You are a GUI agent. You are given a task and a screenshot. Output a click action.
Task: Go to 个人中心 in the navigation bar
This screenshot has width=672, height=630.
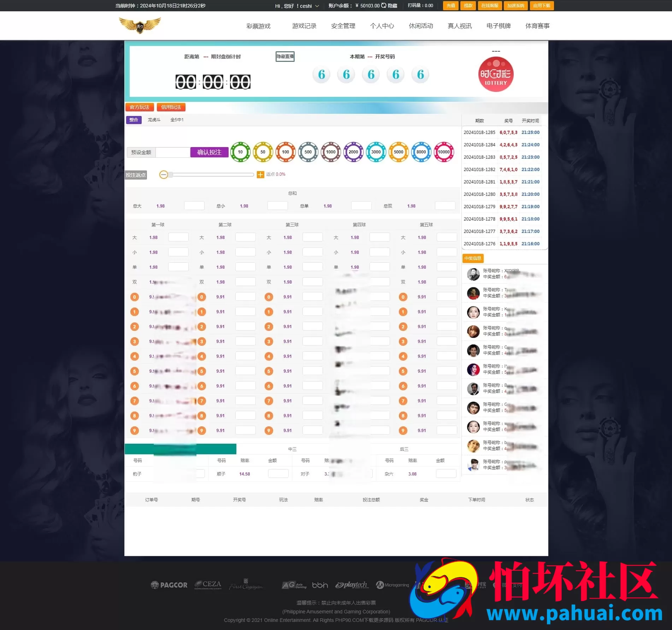tap(382, 25)
